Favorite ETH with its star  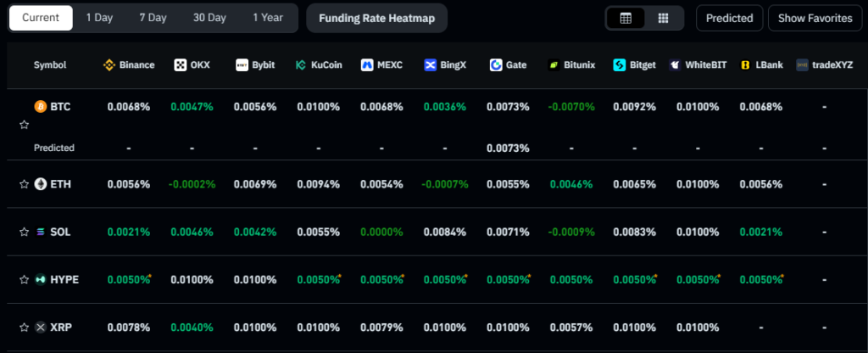click(x=24, y=184)
